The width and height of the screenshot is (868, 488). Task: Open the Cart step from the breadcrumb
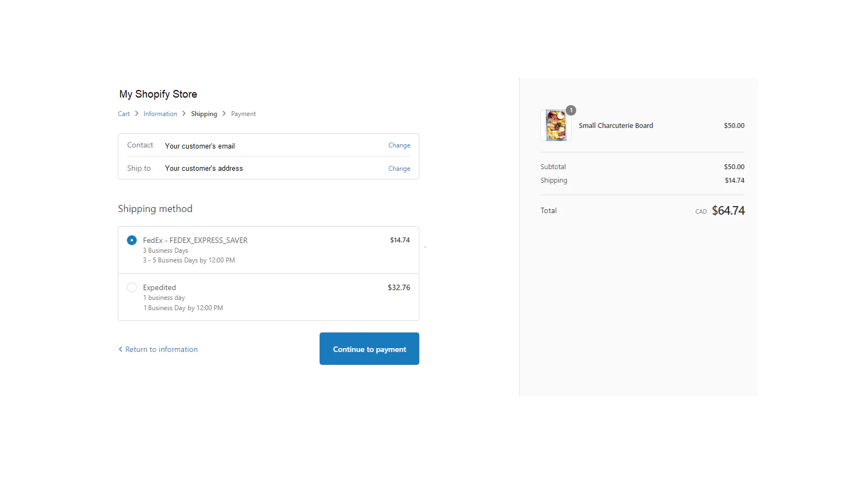pyautogui.click(x=124, y=114)
